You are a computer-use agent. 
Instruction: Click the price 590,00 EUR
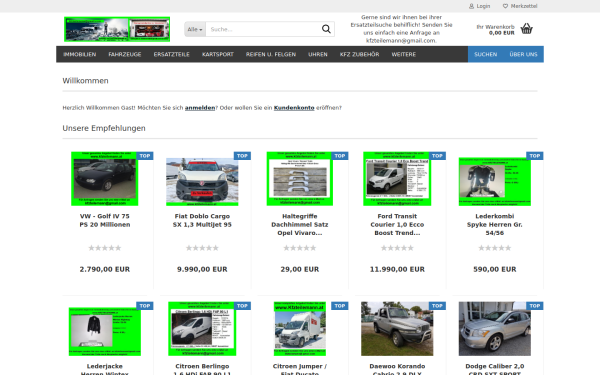[x=494, y=269]
